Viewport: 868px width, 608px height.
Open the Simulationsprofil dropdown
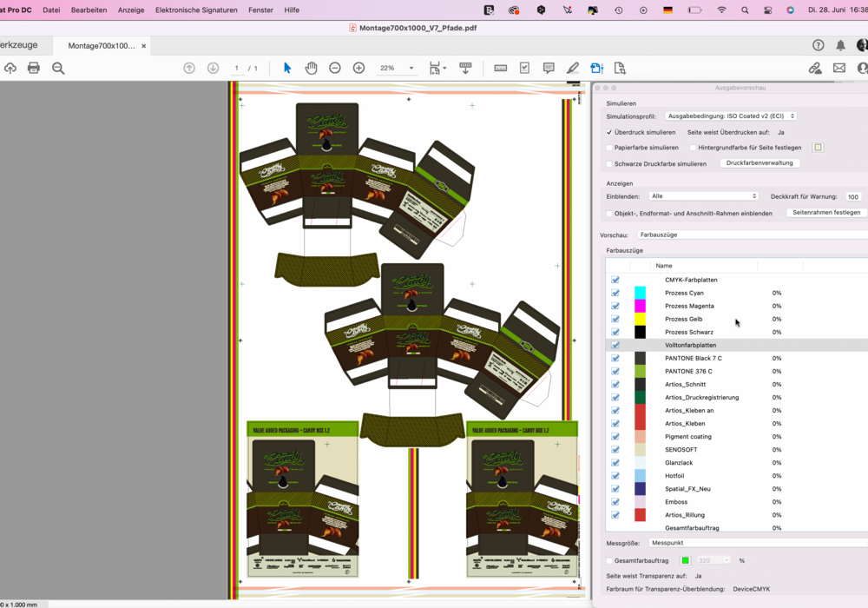pos(731,116)
